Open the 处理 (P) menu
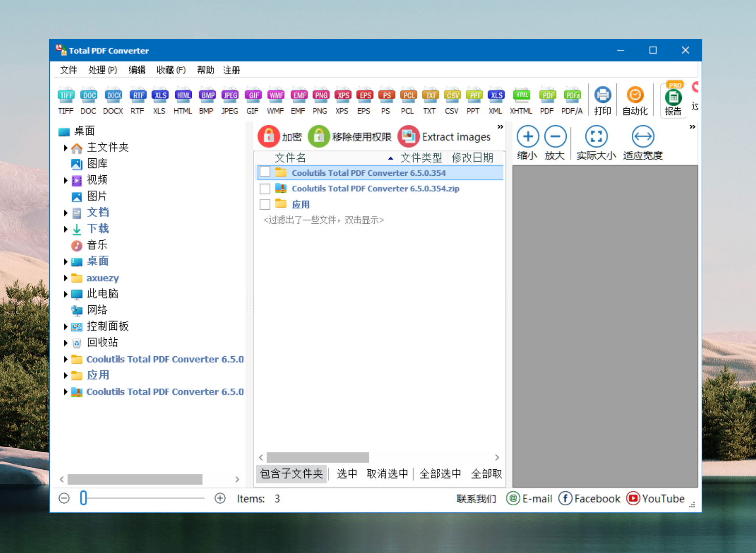This screenshot has height=553, width=756. click(x=103, y=70)
